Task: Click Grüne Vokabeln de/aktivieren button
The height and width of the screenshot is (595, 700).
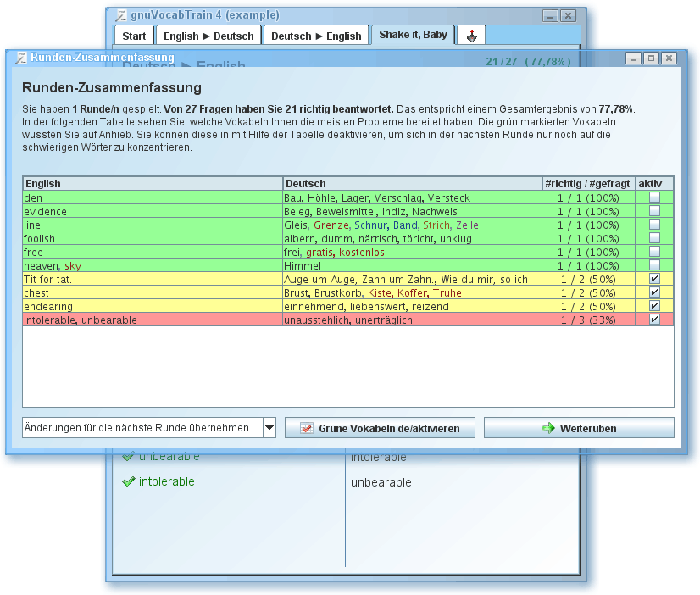Action: (x=380, y=428)
